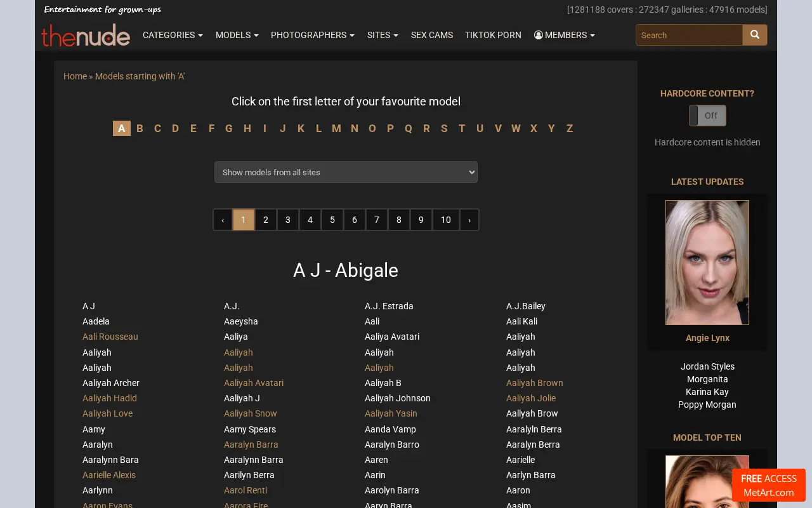Screen dimensions: 812x508
Task: Click the thenude site logo
Action: coord(86,35)
